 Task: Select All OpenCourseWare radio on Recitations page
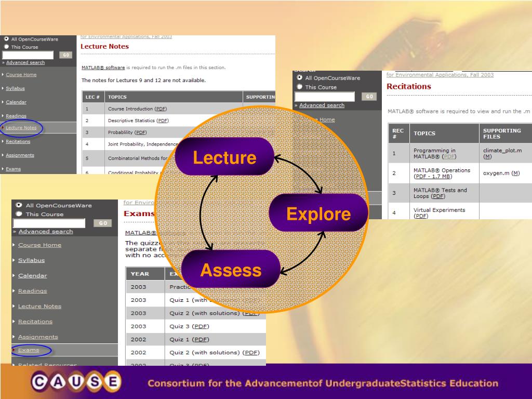coord(300,78)
